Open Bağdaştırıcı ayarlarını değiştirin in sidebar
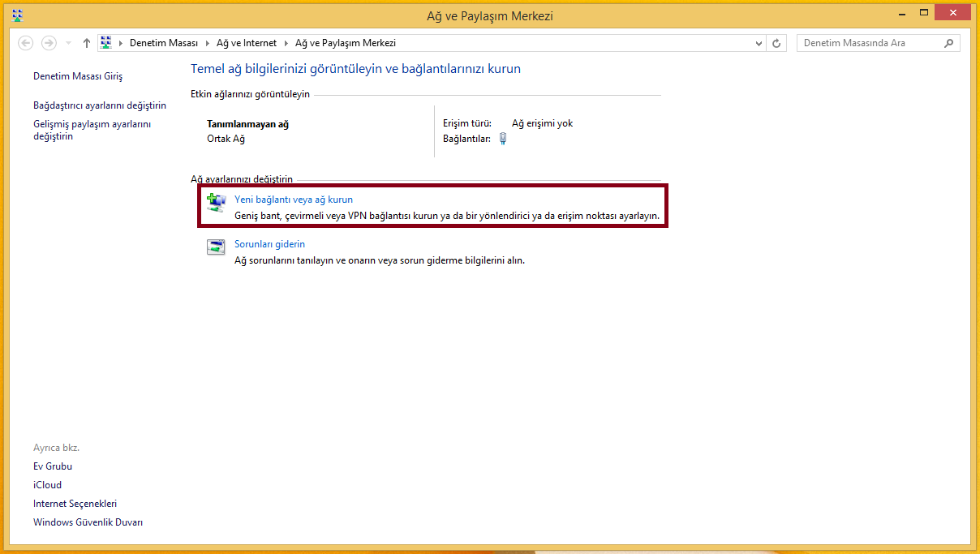Screen dimensions: 980x554 pyautogui.click(x=100, y=105)
